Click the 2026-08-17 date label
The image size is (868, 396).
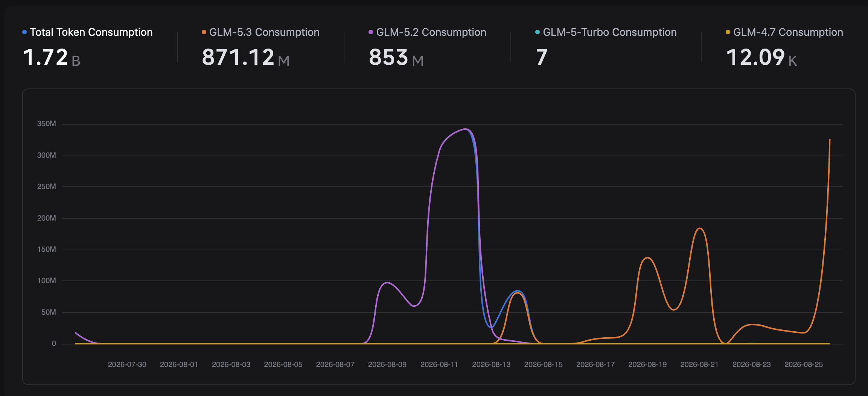[595, 365]
